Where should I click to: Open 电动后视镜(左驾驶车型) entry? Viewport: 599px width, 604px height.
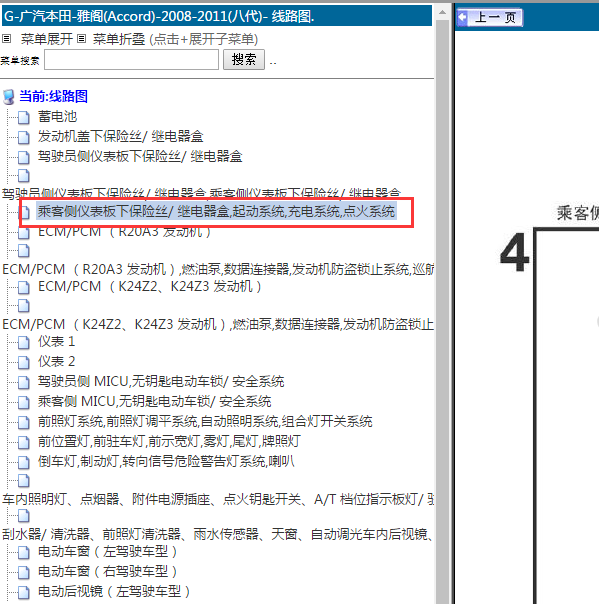pyautogui.click(x=114, y=592)
